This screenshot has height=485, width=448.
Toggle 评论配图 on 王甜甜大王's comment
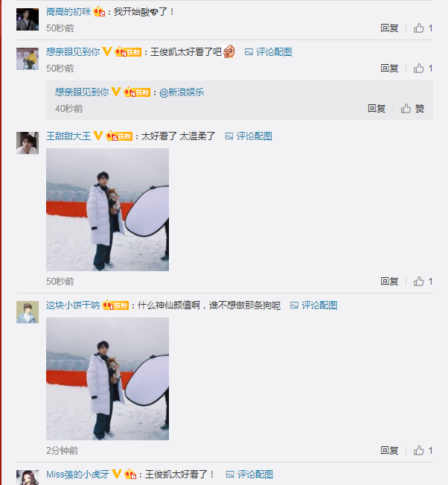pyautogui.click(x=249, y=136)
